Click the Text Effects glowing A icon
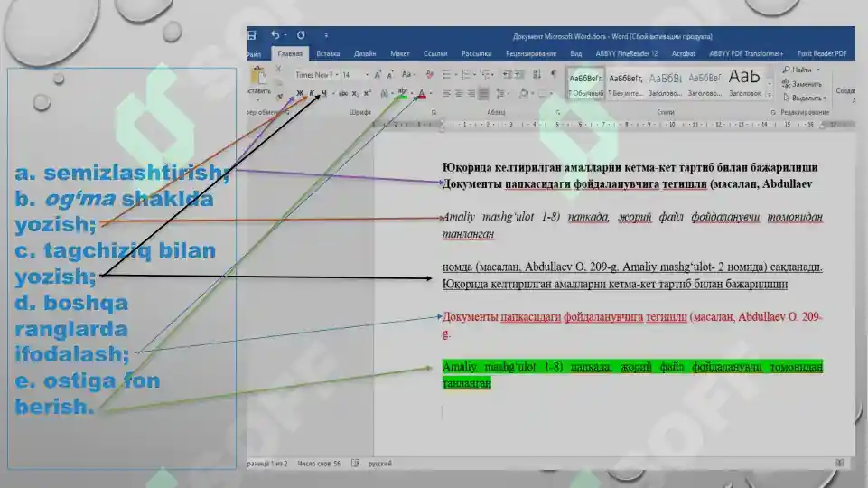Screen dimensions: 868x488 (x=384, y=94)
